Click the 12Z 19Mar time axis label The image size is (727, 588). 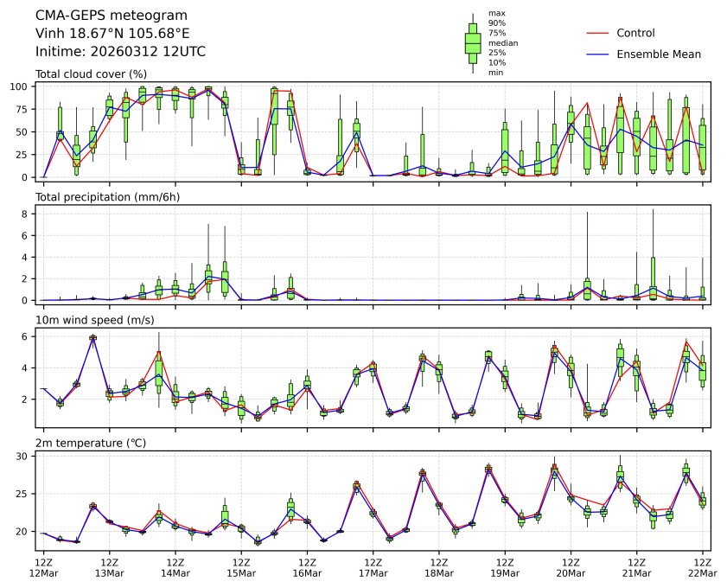(x=505, y=567)
